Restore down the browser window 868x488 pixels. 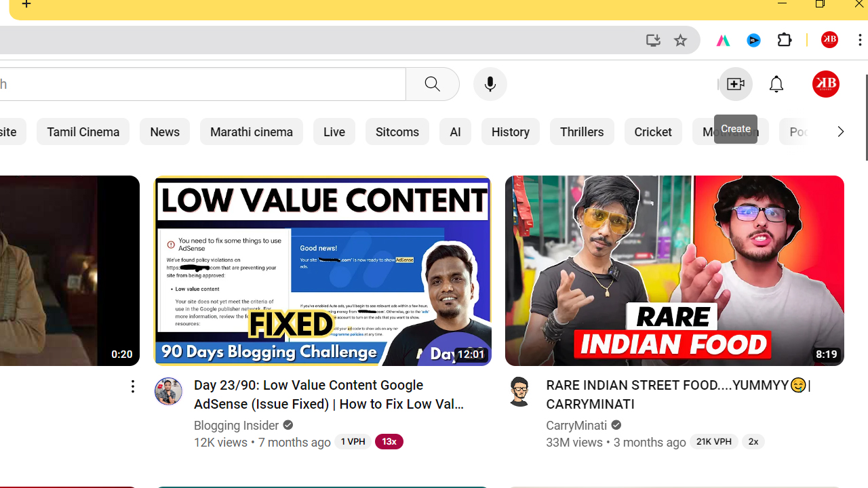[820, 5]
